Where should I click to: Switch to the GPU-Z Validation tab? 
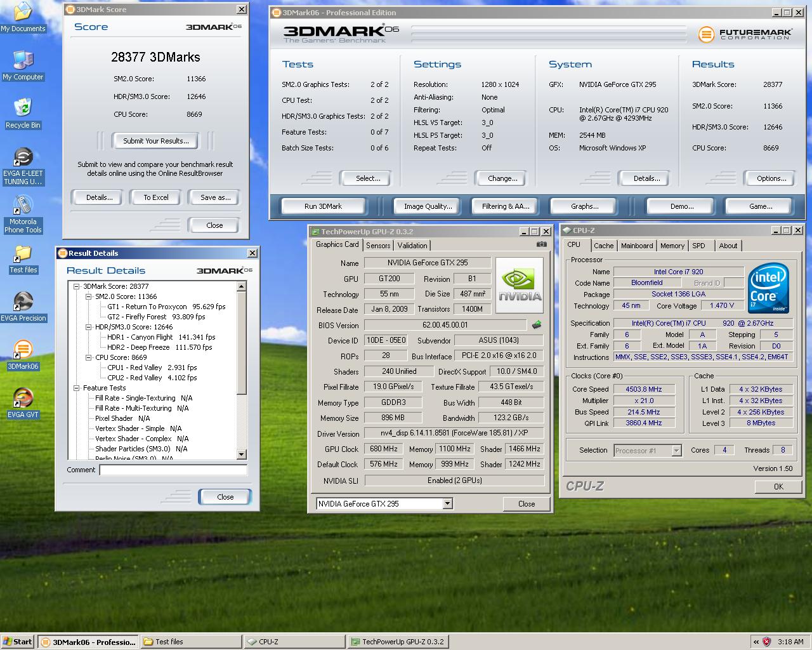[412, 246]
